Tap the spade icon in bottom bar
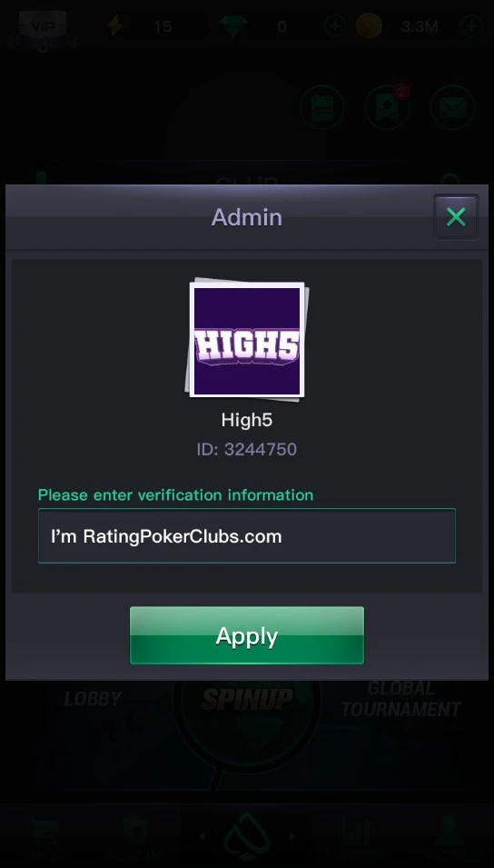The width and height of the screenshot is (494, 868). click(247, 836)
